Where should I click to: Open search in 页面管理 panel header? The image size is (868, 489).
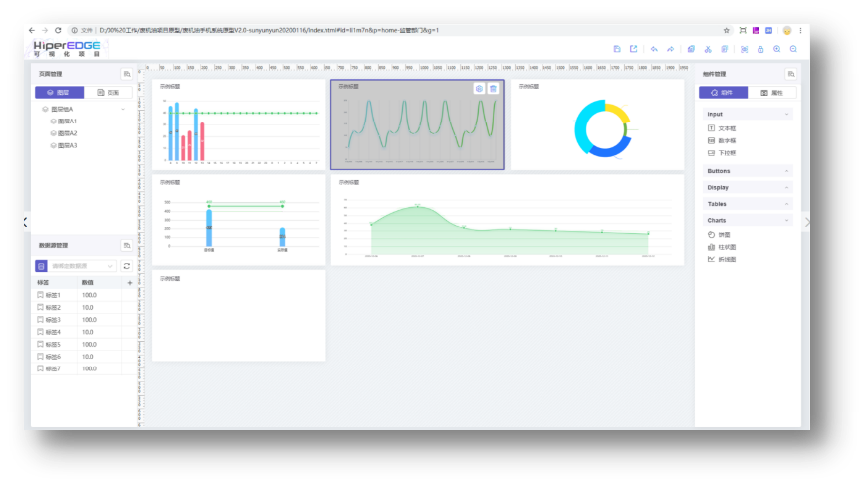(127, 74)
